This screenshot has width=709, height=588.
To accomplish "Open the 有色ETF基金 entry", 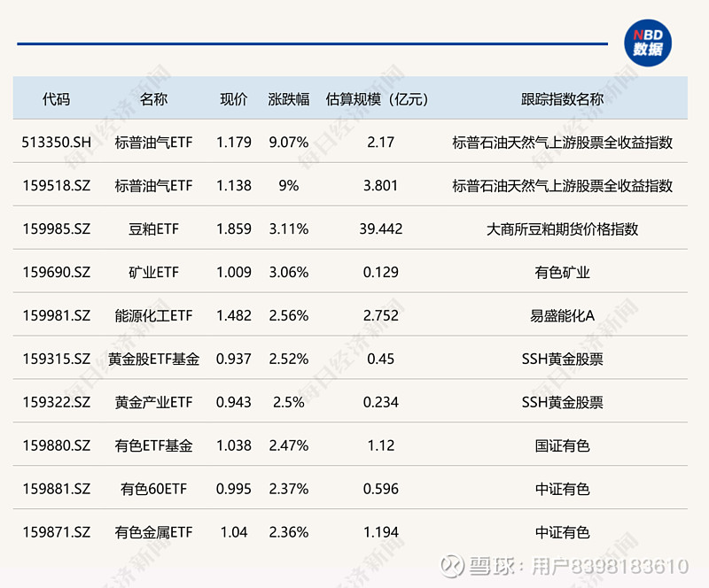I will tap(155, 445).
